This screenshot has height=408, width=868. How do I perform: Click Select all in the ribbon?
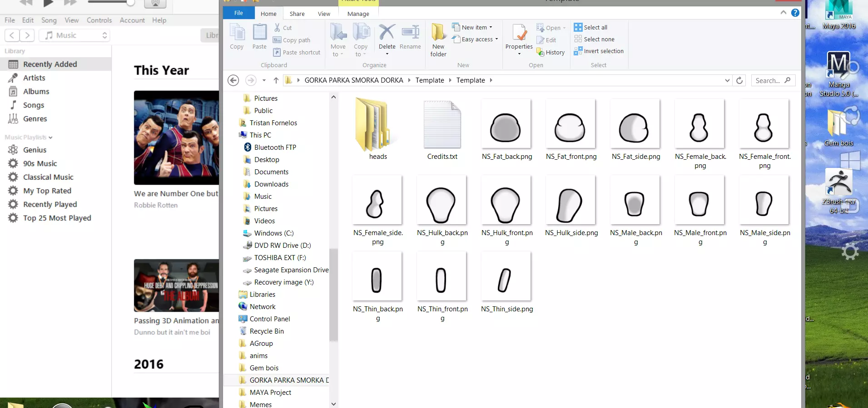click(590, 27)
